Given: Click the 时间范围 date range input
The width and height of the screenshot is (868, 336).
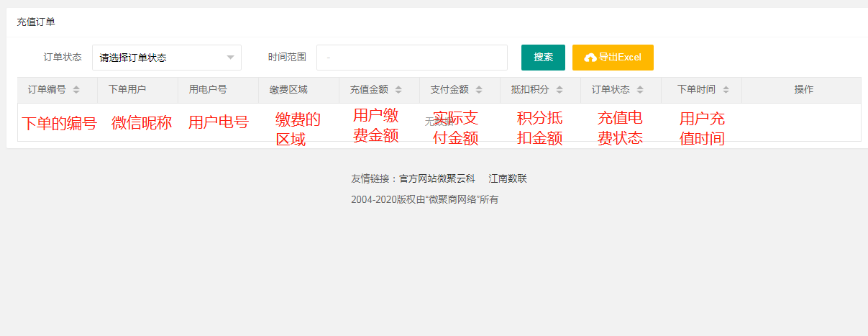Looking at the screenshot, I should point(412,58).
